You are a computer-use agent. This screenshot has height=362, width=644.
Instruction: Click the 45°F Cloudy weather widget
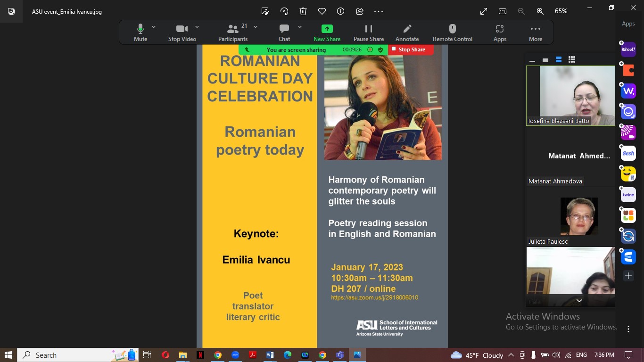477,355
